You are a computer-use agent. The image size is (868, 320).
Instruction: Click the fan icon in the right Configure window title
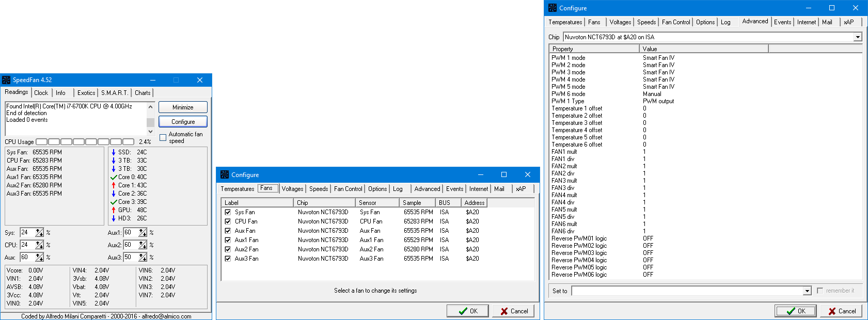(x=553, y=8)
